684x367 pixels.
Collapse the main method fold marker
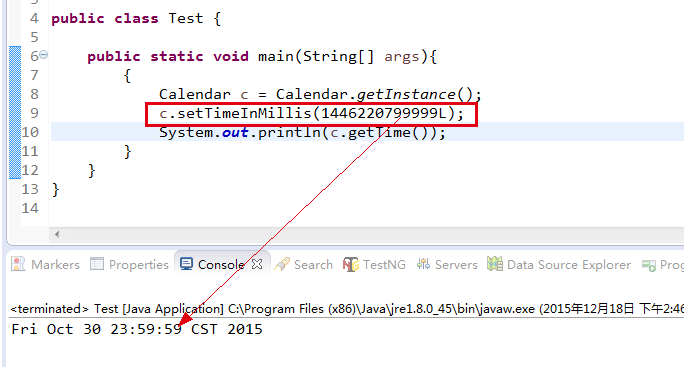point(44,55)
